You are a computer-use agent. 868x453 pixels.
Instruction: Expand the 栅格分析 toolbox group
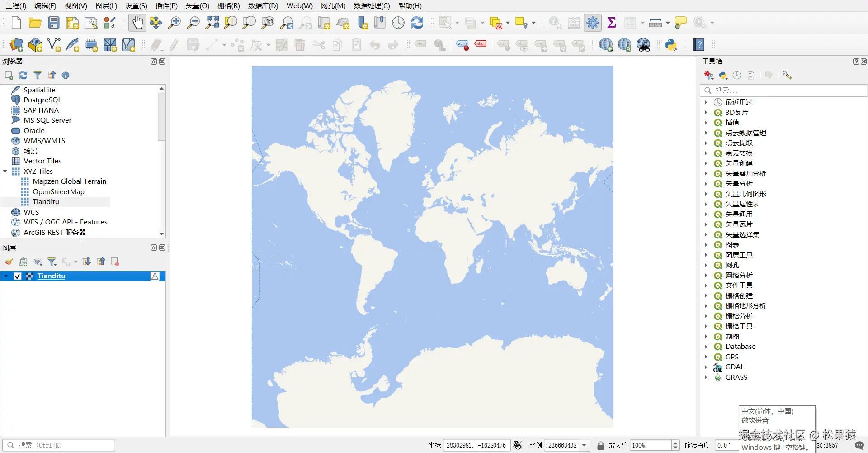[x=706, y=316]
